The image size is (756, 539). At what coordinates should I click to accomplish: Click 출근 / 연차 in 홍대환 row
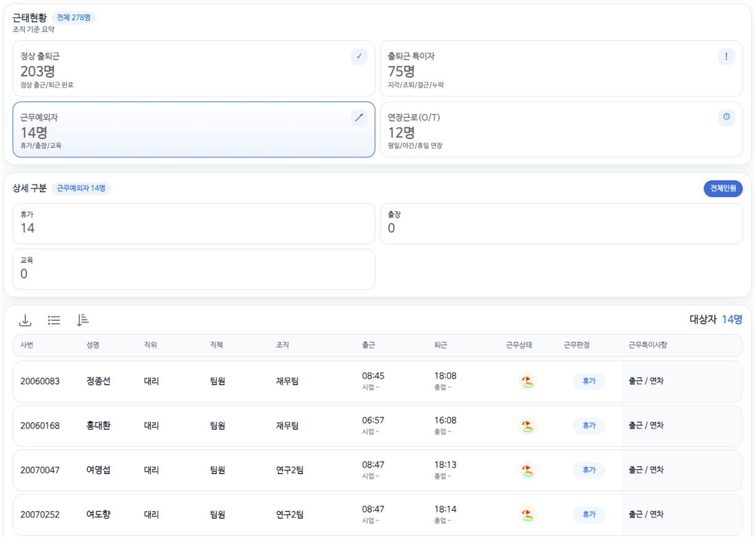coord(646,426)
